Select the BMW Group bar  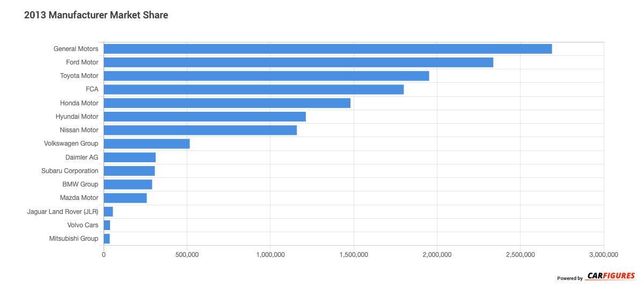click(x=128, y=184)
